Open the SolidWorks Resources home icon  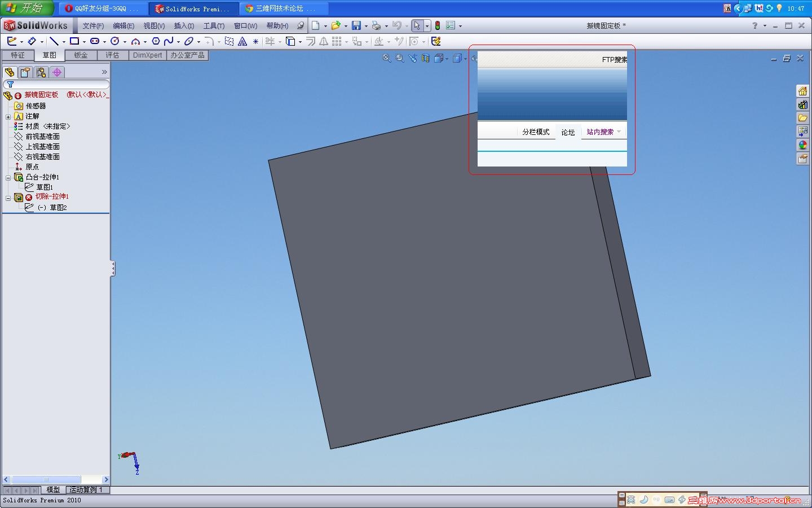click(x=802, y=91)
